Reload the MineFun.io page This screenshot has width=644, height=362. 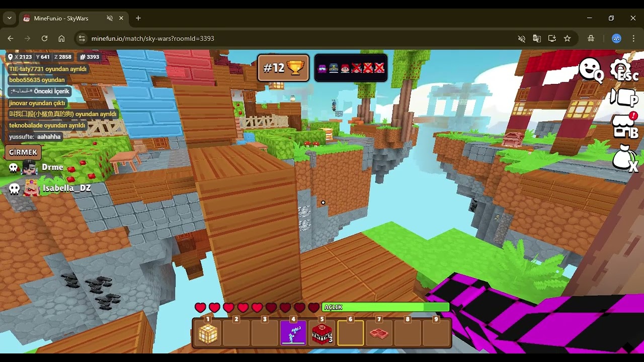pos(44,38)
